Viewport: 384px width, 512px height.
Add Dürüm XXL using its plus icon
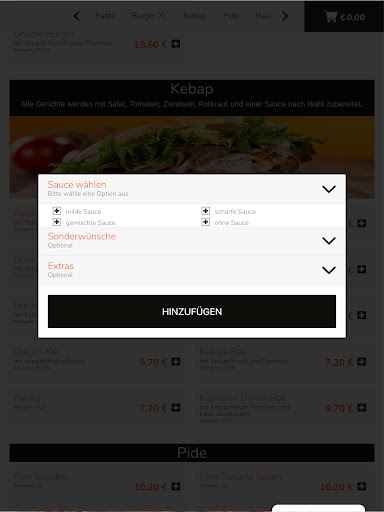tap(176, 362)
